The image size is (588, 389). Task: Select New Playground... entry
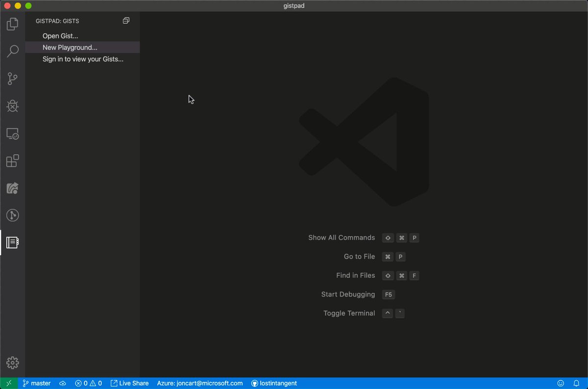[x=82, y=48]
